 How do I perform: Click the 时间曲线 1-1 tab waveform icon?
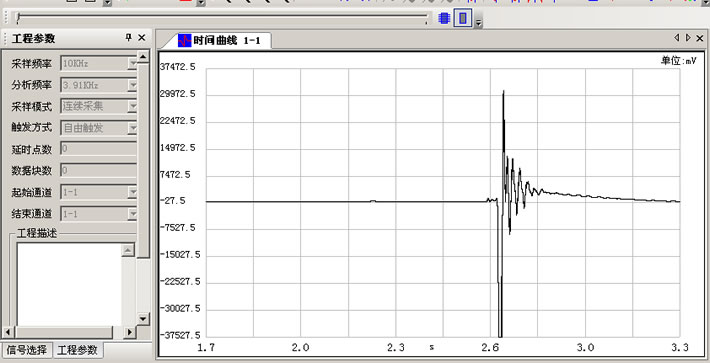tap(185, 41)
